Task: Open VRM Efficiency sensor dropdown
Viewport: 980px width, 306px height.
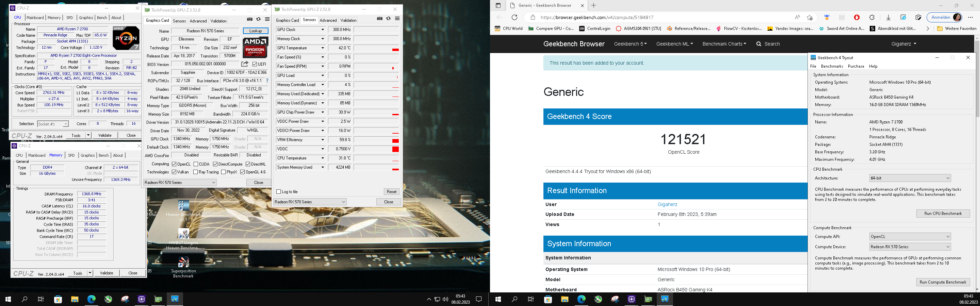Action: (323, 140)
